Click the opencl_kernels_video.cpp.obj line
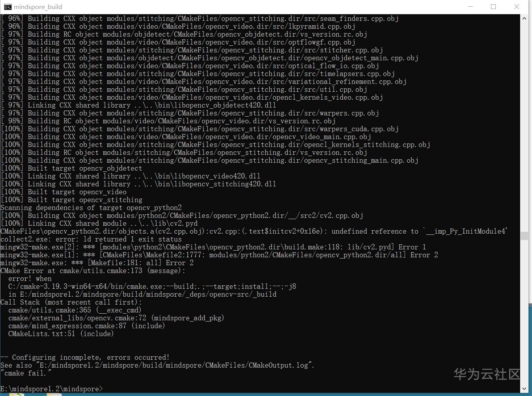The height and width of the screenshot is (396, 532). [x=192, y=97]
